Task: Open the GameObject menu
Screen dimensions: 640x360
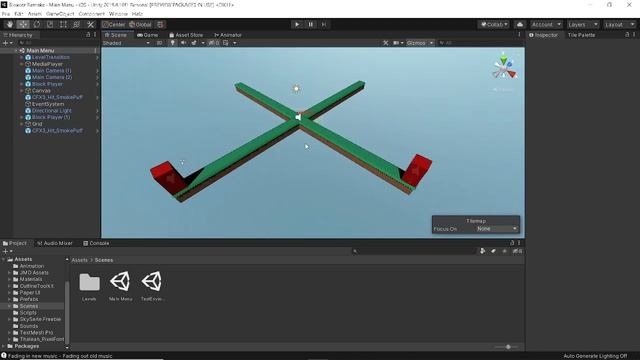Action: coord(60,14)
